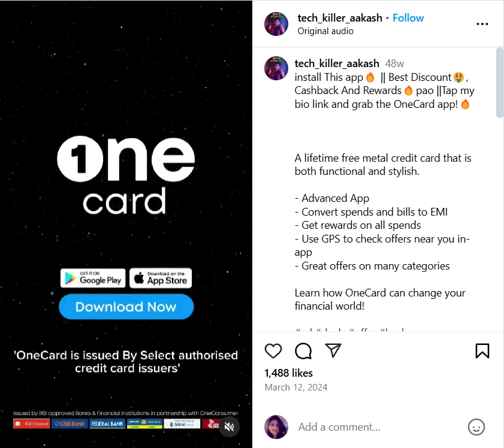Save the post with the bookmark icon
Viewport: 504px width, 448px height.
tap(482, 351)
